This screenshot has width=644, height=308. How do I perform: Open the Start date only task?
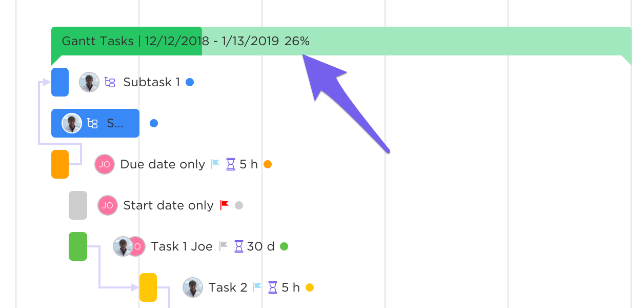click(168, 205)
